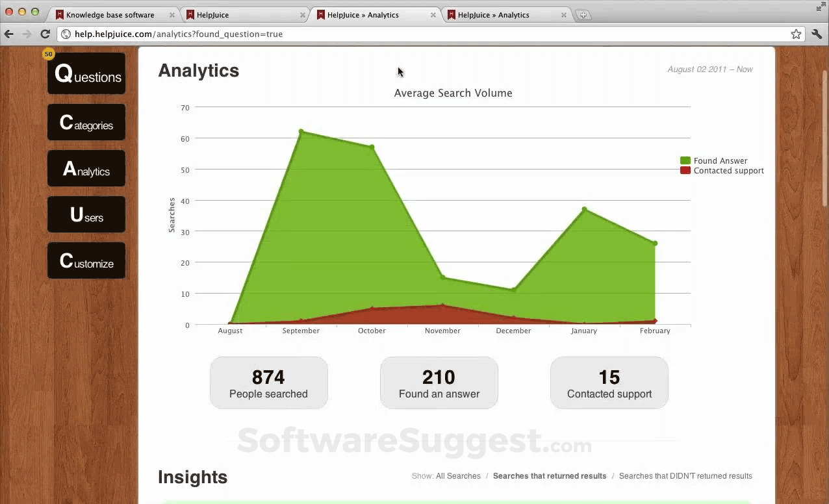The image size is (829, 504).
Task: Click the 50 notification badge on Questions
Action: (49, 54)
